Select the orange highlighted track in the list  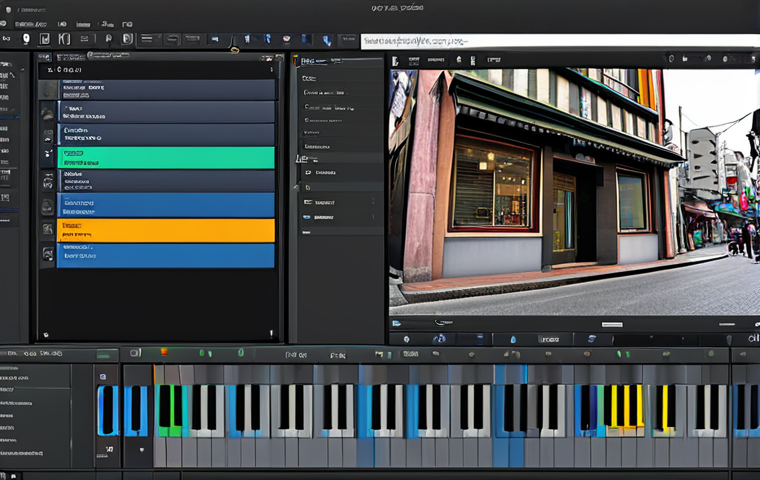[x=166, y=230]
